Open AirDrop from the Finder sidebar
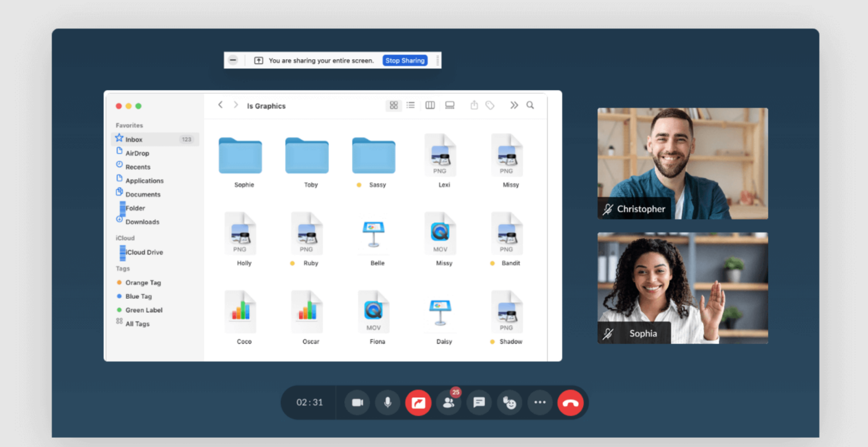This screenshot has width=868, height=447. coord(137,153)
